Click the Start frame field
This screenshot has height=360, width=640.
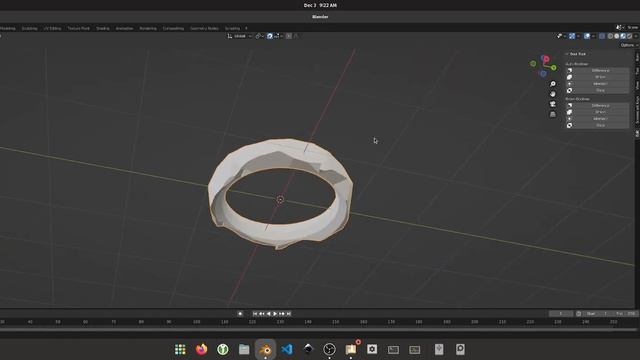(597, 313)
